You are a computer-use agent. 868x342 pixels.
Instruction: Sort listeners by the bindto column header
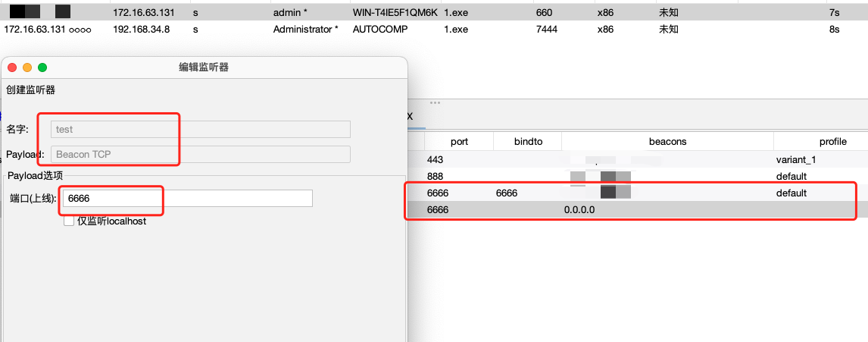coord(528,142)
